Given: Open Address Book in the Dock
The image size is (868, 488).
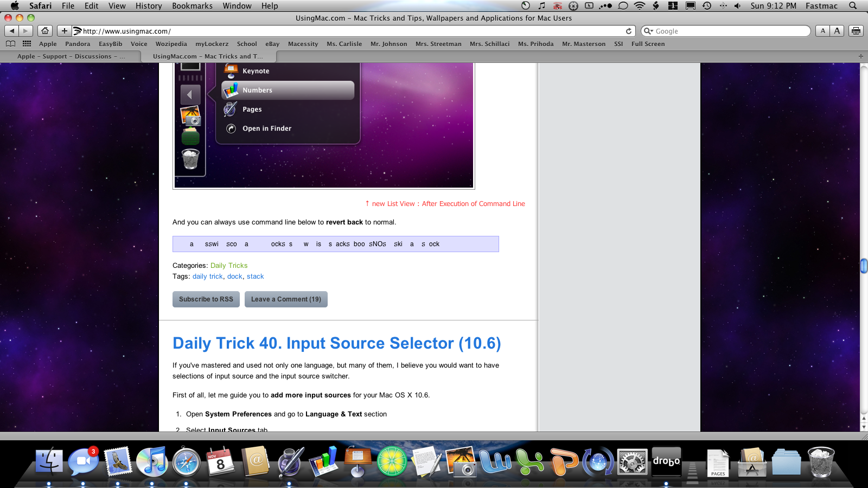Looking at the screenshot, I should click(254, 462).
